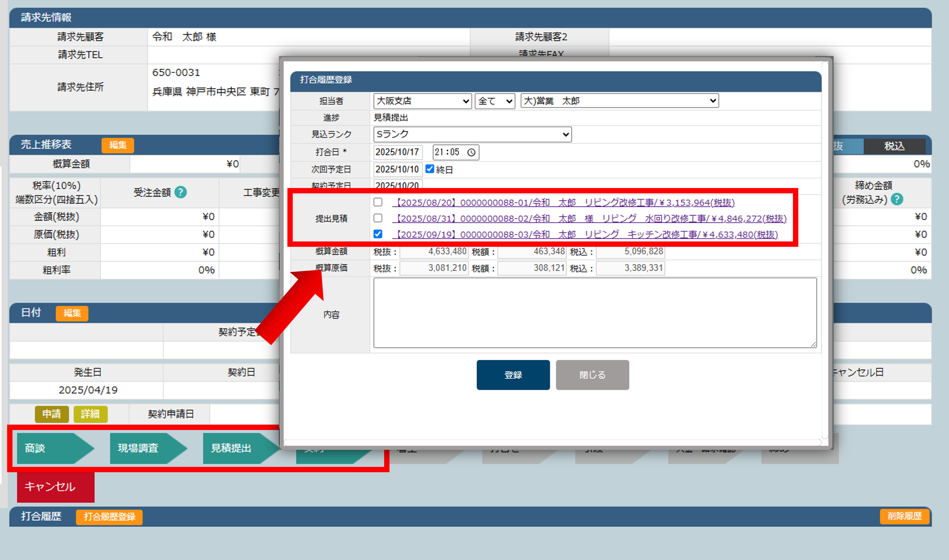This screenshot has height=560, width=949.
Task: Open the 大阪支店 branch dropdown
Action: pos(422,101)
